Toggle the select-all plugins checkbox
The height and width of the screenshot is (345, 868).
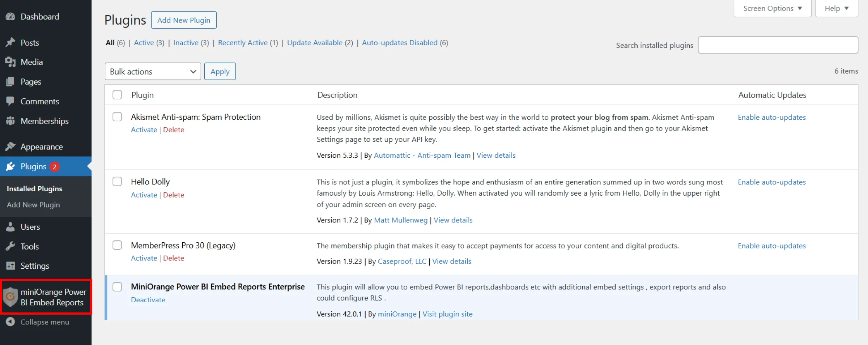[117, 95]
